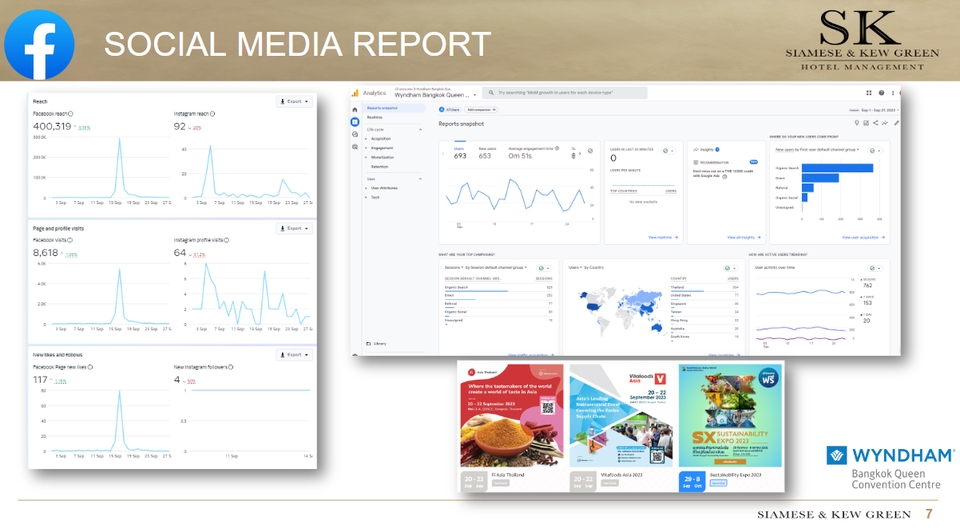The image size is (960, 532).
Task: Click info icon by Average engagement time
Action: [x=557, y=148]
